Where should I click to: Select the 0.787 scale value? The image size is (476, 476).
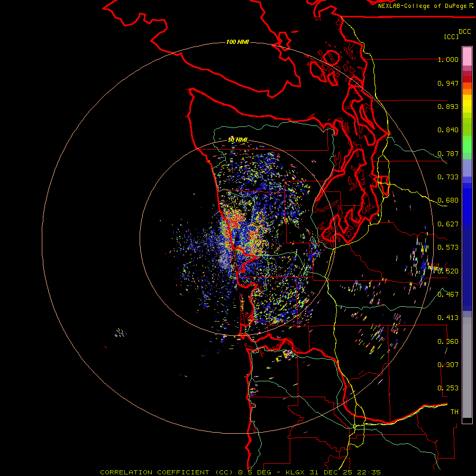(448, 153)
